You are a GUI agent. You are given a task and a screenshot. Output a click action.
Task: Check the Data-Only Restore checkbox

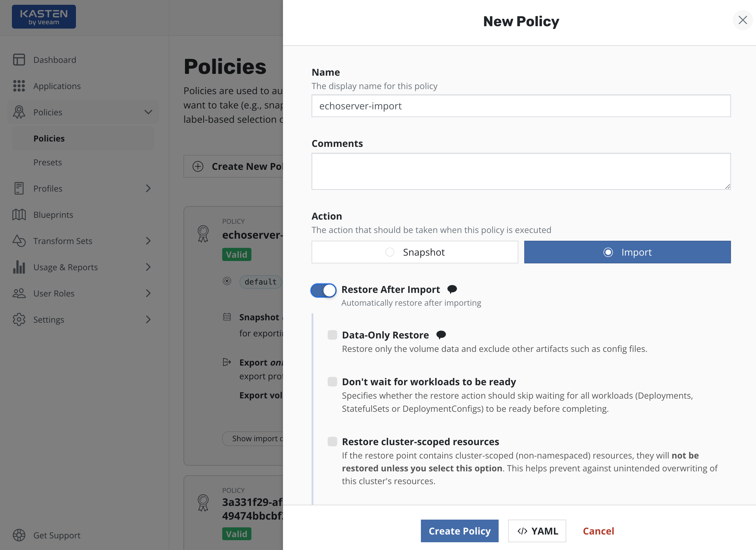coord(332,335)
